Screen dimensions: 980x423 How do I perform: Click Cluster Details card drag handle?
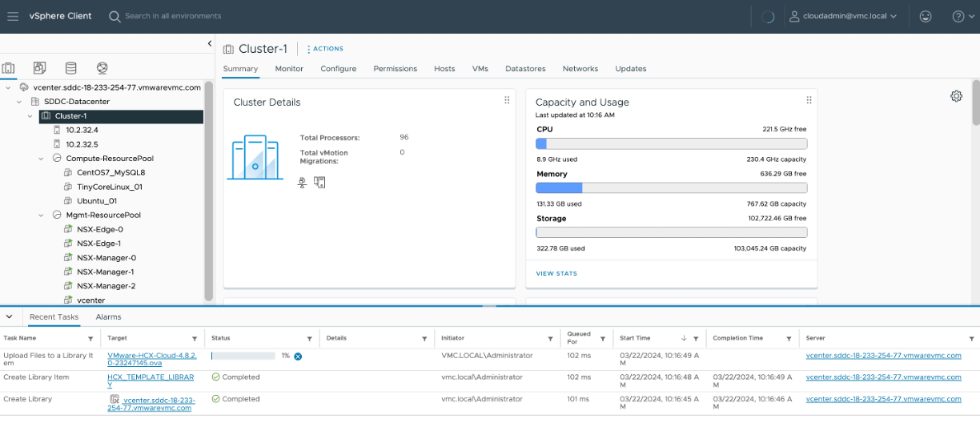coord(507,100)
